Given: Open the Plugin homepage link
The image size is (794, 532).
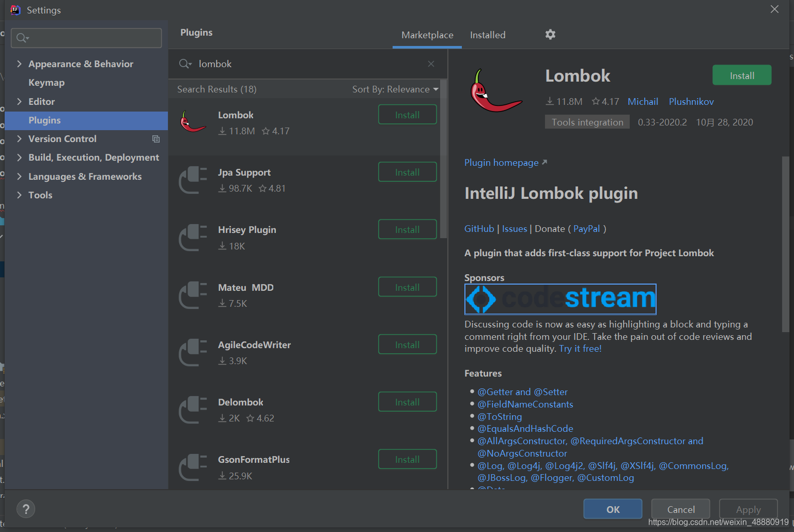Looking at the screenshot, I should pyautogui.click(x=505, y=163).
